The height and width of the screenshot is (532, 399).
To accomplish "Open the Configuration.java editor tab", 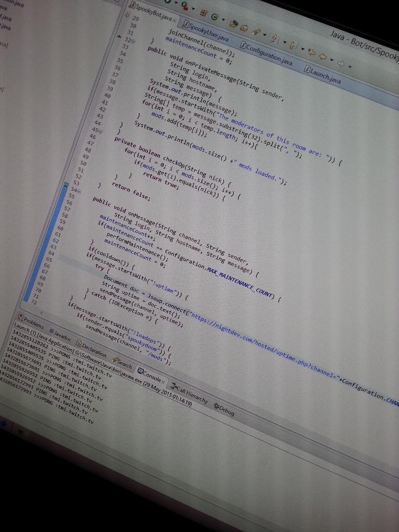I will coord(267,54).
